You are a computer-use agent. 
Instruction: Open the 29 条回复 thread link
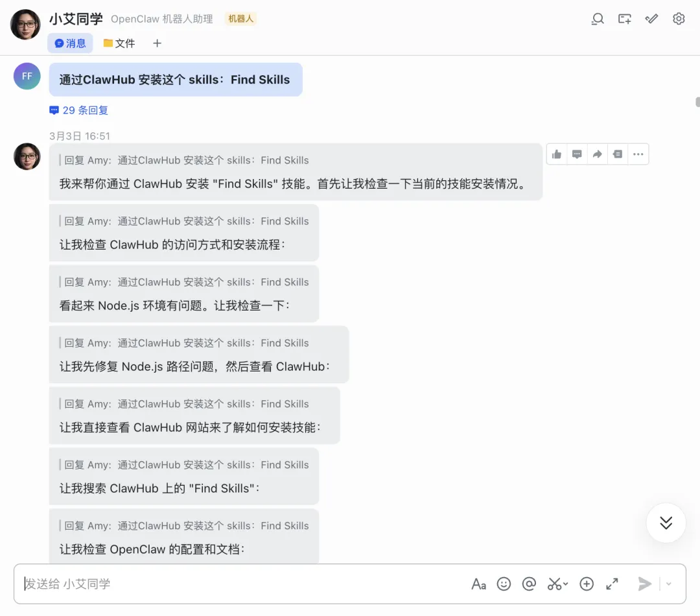click(x=79, y=110)
